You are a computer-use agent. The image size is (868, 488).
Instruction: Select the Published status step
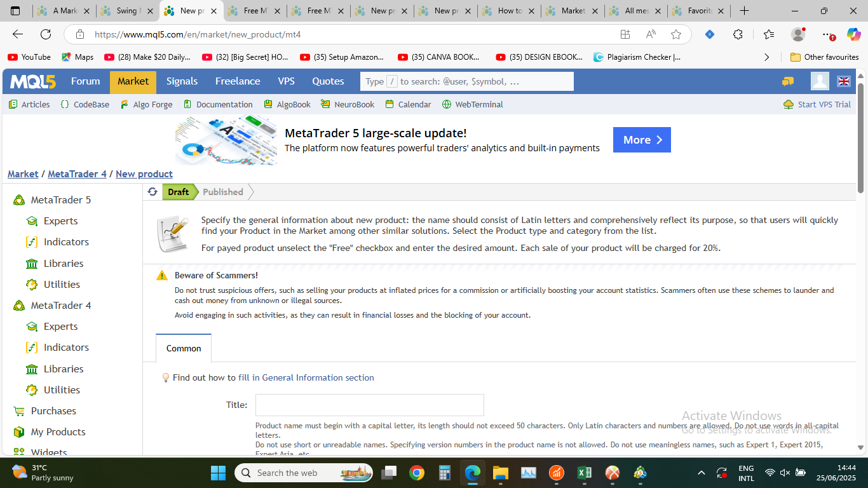tap(223, 192)
